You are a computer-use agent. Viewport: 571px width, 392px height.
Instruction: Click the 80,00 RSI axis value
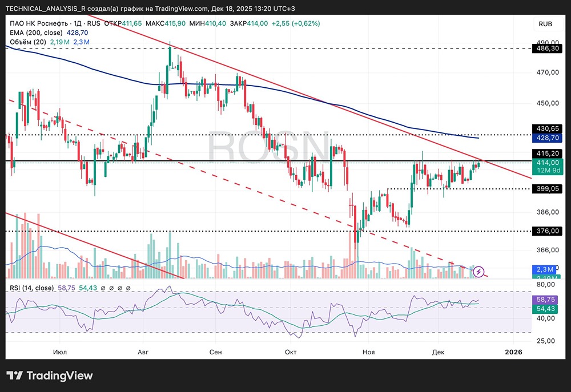pos(545,284)
